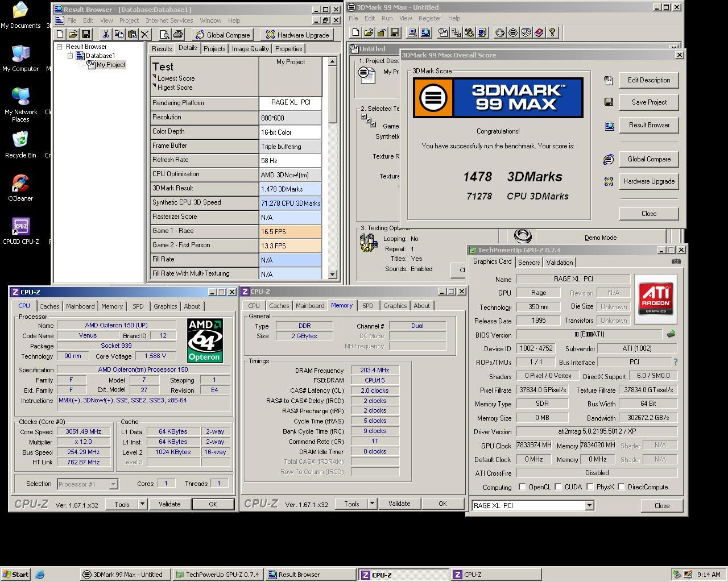Viewport: 728px width, 582px height.
Task: Click the 3DMark logo round icon in toolbar
Action: pyautogui.click(x=513, y=32)
